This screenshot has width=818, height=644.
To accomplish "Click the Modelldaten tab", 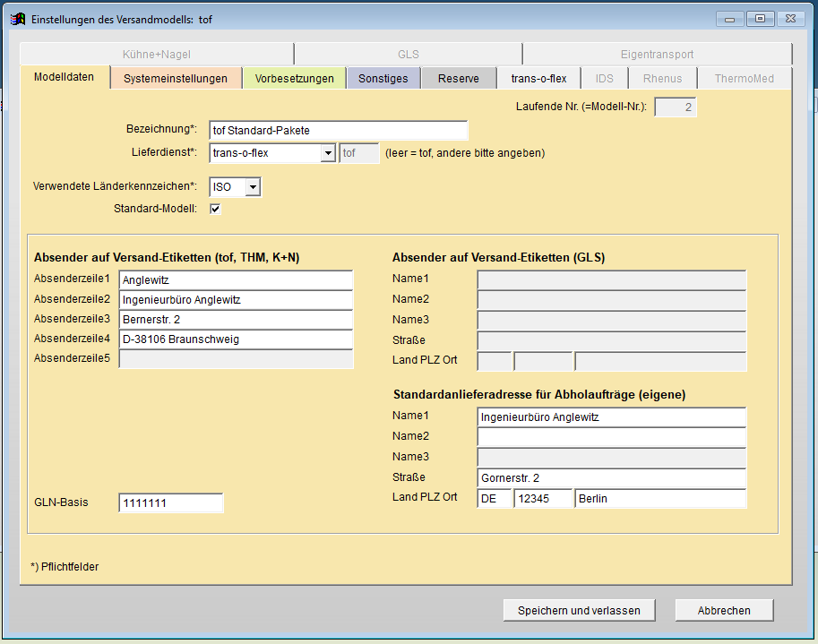I will tap(64, 77).
